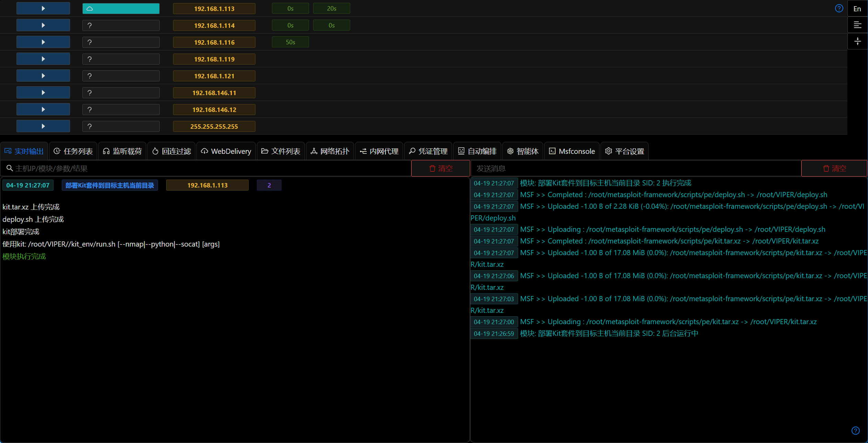Expand the row for host 192.168.1.121
868x443 pixels.
coord(43,76)
